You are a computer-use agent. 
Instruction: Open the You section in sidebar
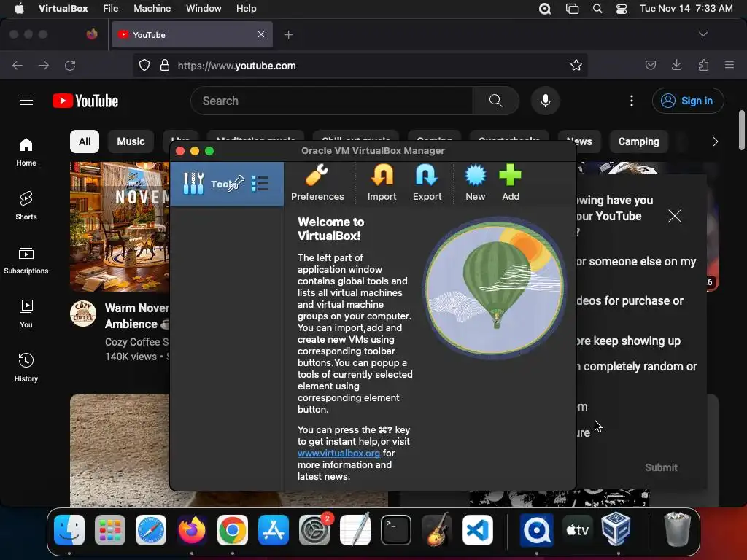26,314
